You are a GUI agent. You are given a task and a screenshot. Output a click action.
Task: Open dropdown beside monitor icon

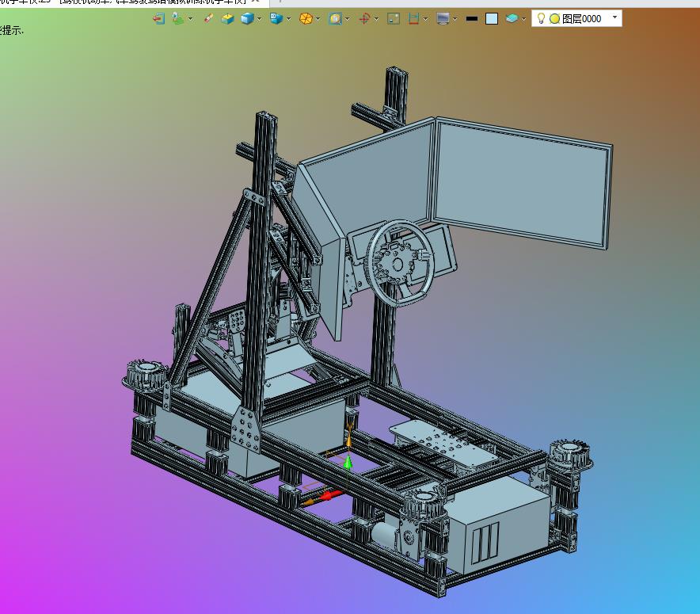point(455,19)
